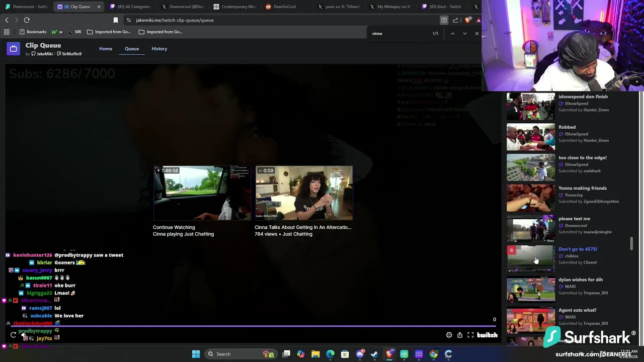Viewport: 644px width, 362px height.
Task: Close the find-in-page bar
Action: (476, 34)
